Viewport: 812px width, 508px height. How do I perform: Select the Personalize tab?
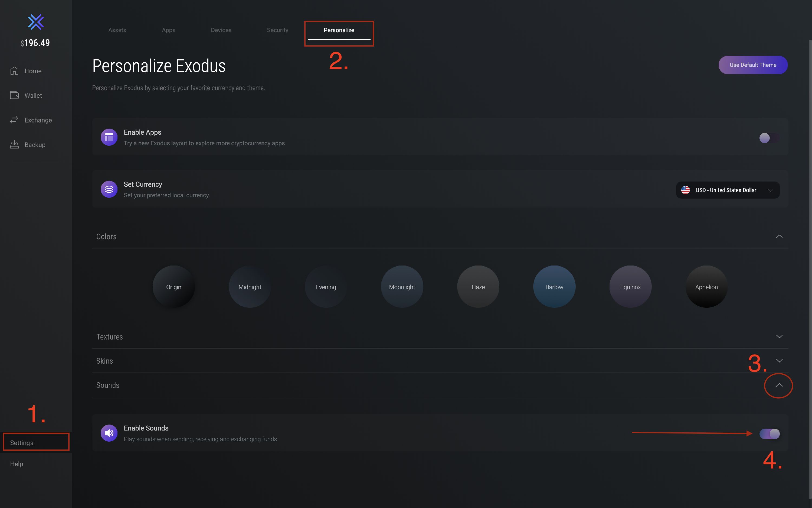click(x=339, y=30)
